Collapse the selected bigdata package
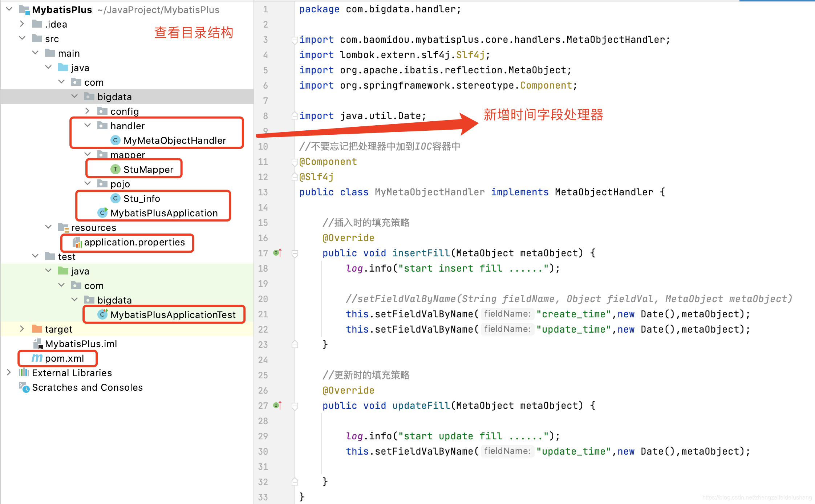The height and width of the screenshot is (504, 815). (x=74, y=96)
